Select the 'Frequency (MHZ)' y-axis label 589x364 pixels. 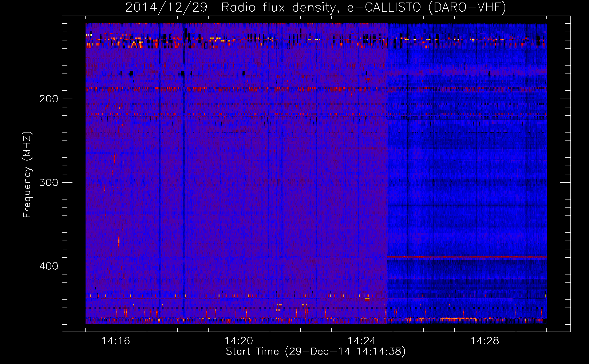point(27,175)
